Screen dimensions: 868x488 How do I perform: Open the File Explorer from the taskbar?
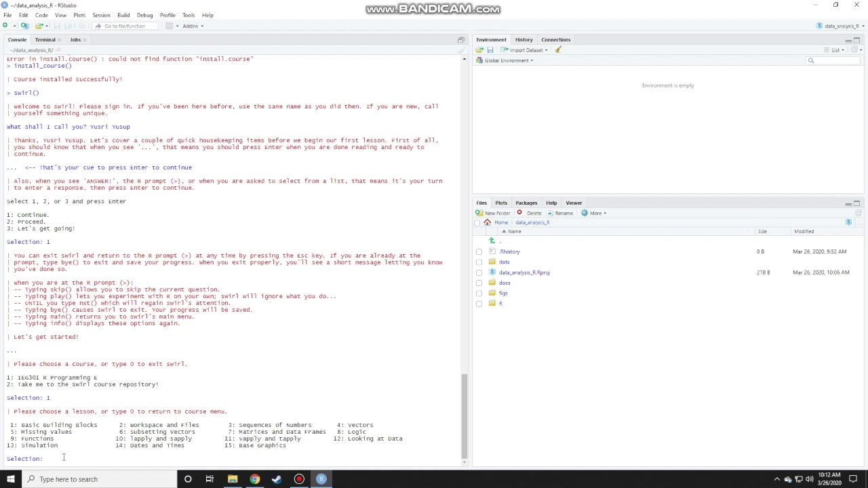[233, 479]
